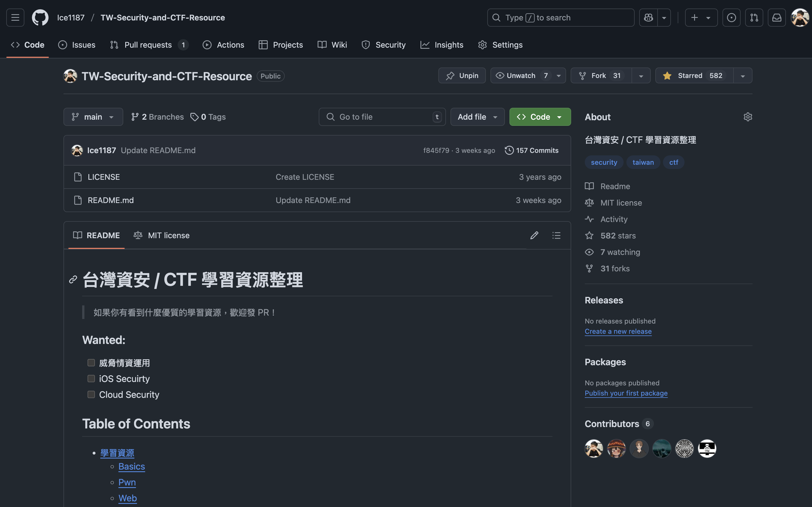The image size is (812, 507).
Task: Click the heading anchor link icon
Action: click(x=73, y=280)
